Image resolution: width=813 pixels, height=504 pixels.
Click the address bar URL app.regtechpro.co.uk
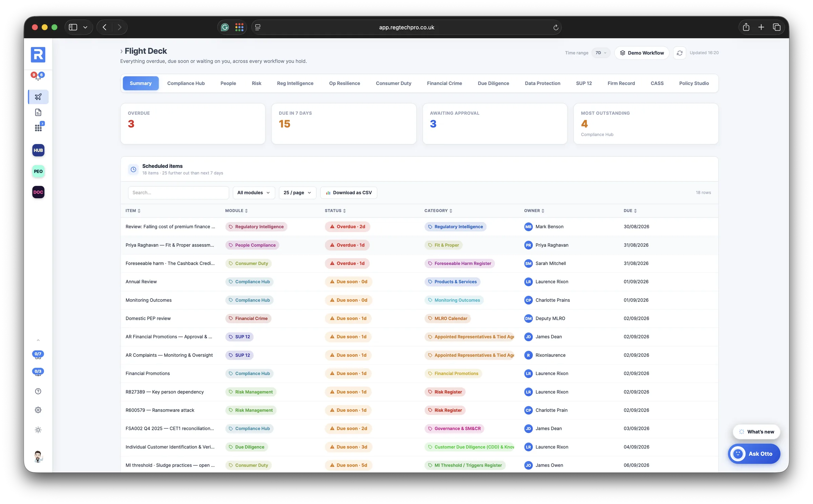pos(406,27)
